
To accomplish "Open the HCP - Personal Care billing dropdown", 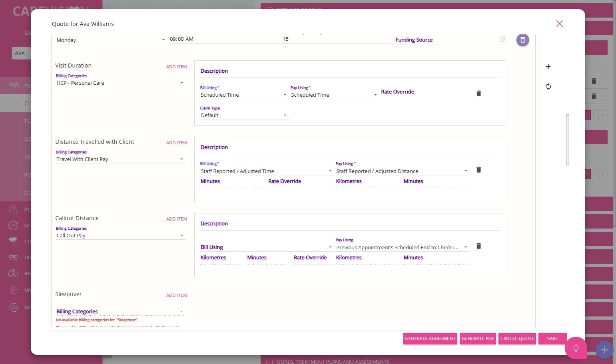I will pos(120,83).
